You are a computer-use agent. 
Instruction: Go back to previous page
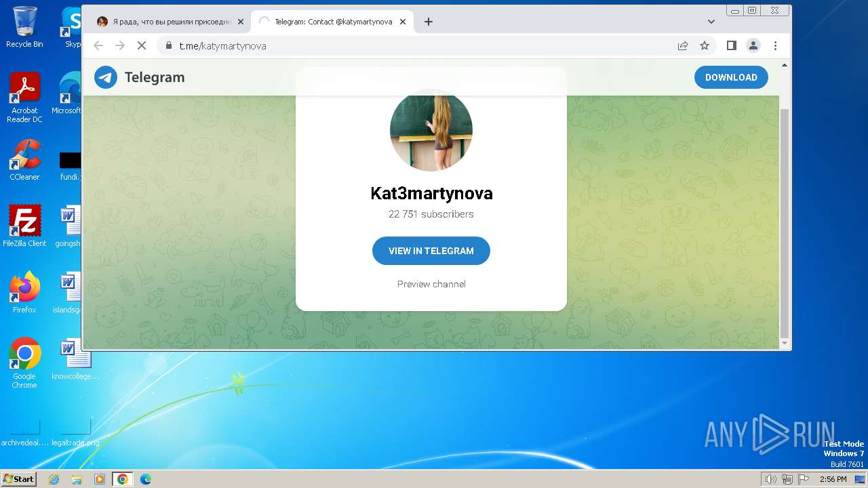[x=98, y=45]
